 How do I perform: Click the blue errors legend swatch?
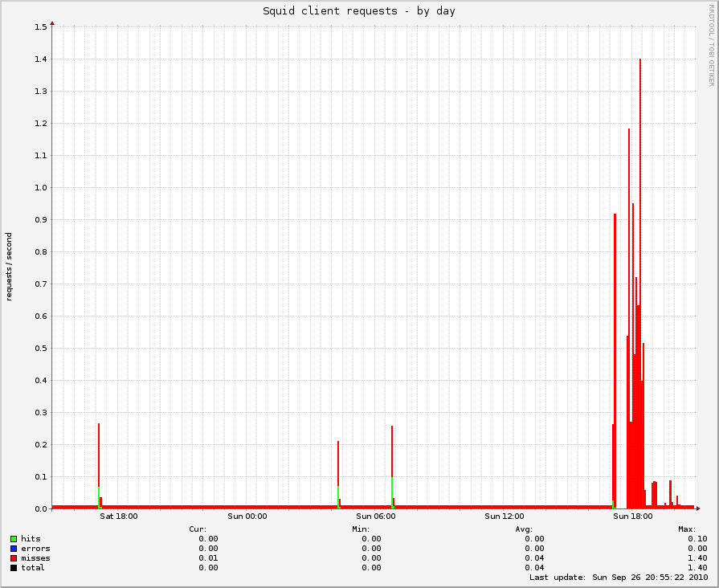tap(14, 549)
